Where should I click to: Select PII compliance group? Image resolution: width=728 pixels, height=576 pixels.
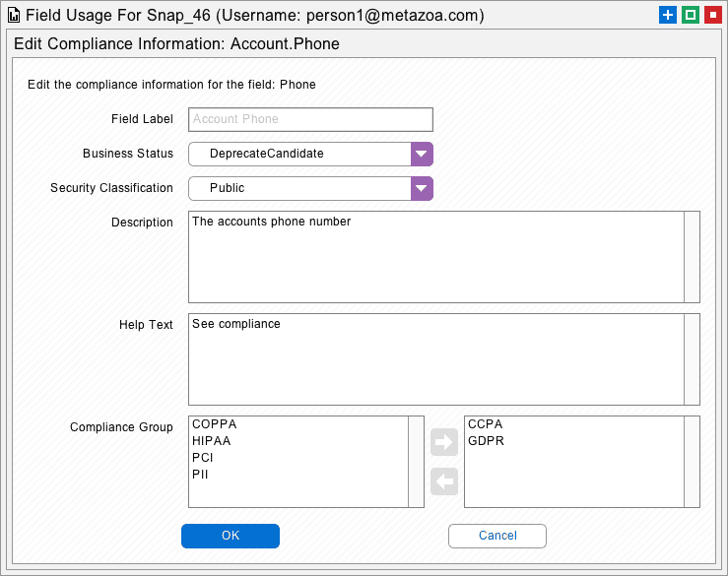200,475
